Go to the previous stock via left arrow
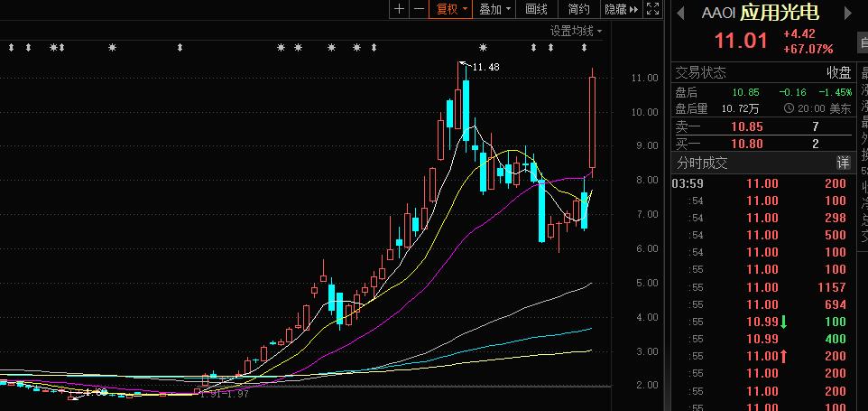 click(x=680, y=13)
